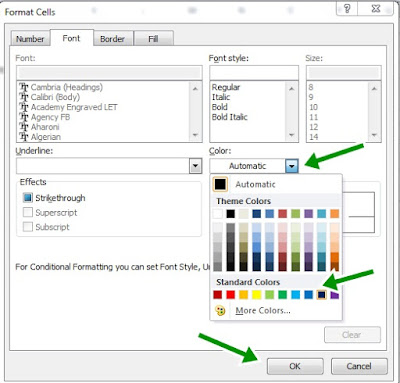Select black theme color in top row
400x383 pixels.
(231, 214)
